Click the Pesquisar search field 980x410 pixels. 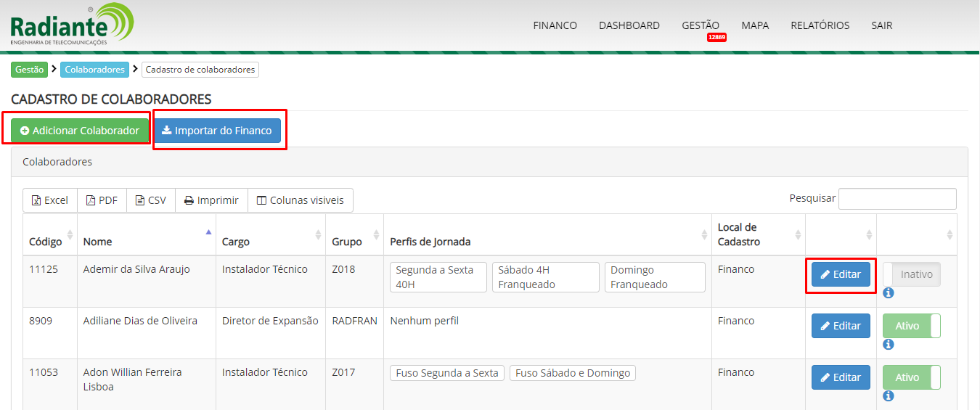coord(897,199)
